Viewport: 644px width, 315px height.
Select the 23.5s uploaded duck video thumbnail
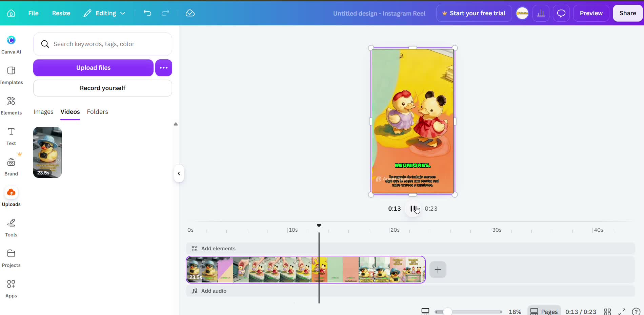(x=47, y=152)
